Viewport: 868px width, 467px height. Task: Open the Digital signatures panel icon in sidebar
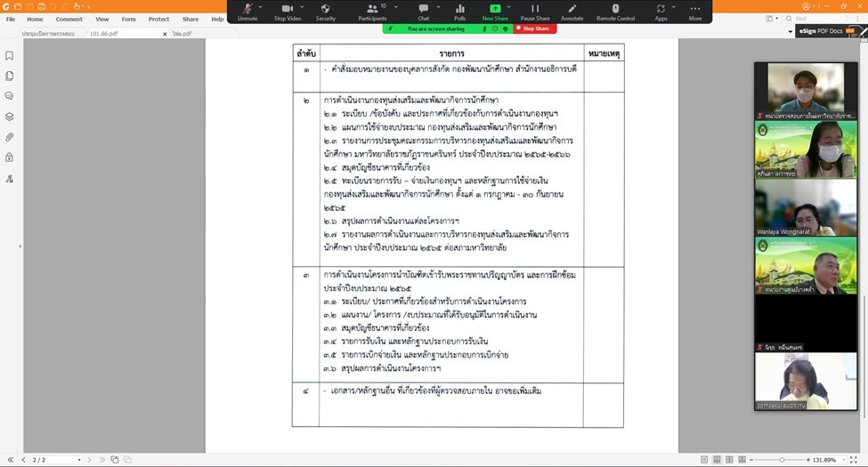pyautogui.click(x=10, y=179)
